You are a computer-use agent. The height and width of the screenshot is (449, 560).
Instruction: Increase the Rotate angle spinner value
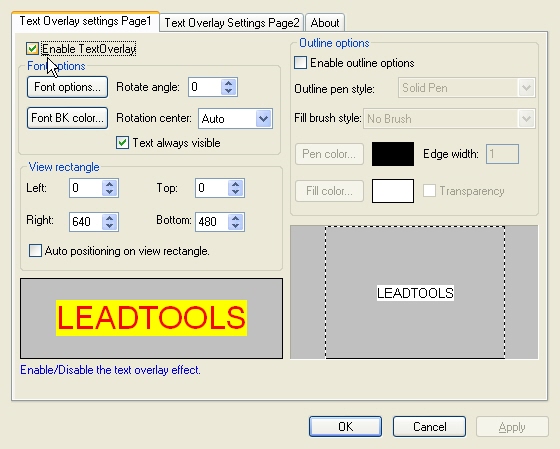click(229, 83)
